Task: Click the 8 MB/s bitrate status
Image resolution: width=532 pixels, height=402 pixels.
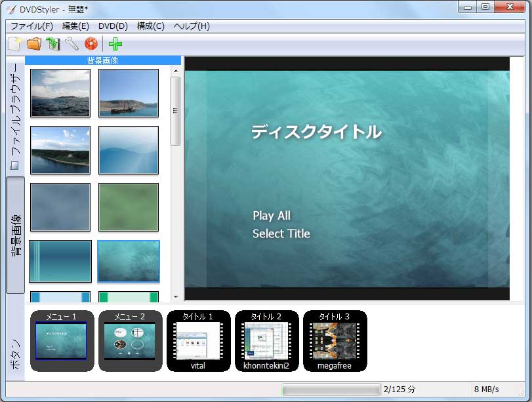Action: tap(486, 389)
